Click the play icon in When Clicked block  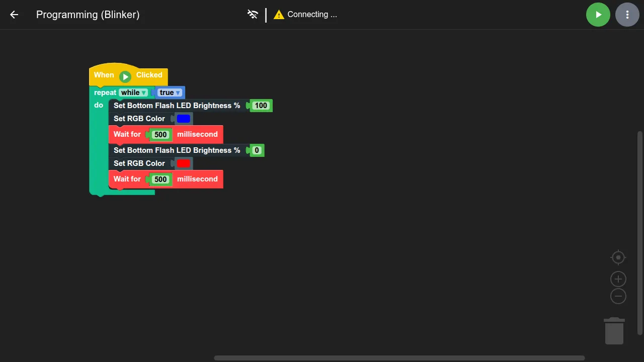click(x=125, y=76)
